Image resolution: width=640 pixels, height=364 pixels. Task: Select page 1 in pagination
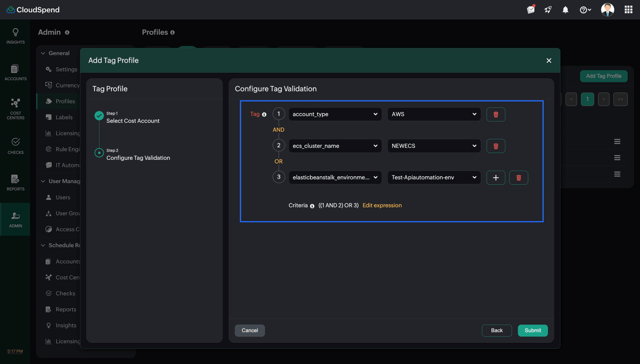click(x=588, y=99)
